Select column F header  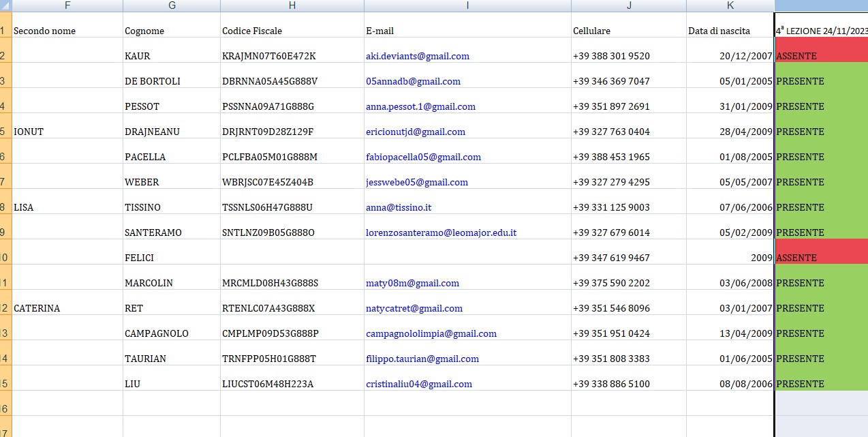click(67, 5)
